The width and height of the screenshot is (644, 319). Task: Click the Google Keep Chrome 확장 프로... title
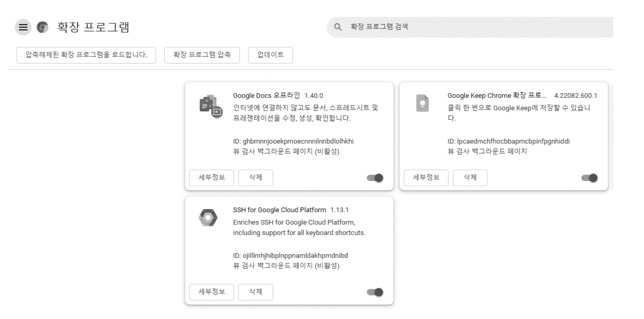(496, 95)
